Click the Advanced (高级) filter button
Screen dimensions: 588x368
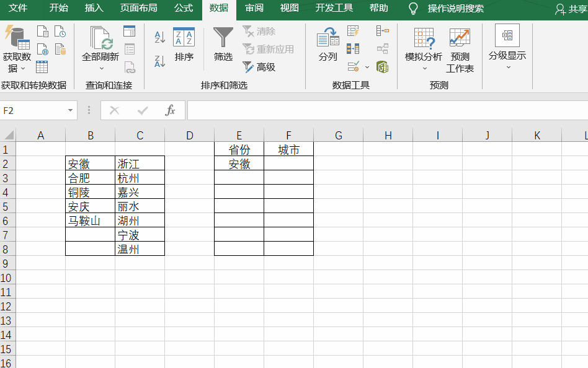[x=259, y=67]
